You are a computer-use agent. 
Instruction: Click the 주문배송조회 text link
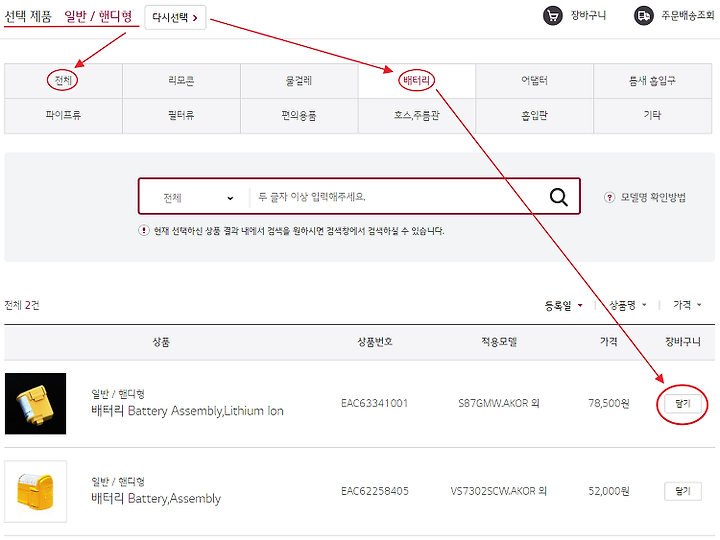(688, 16)
